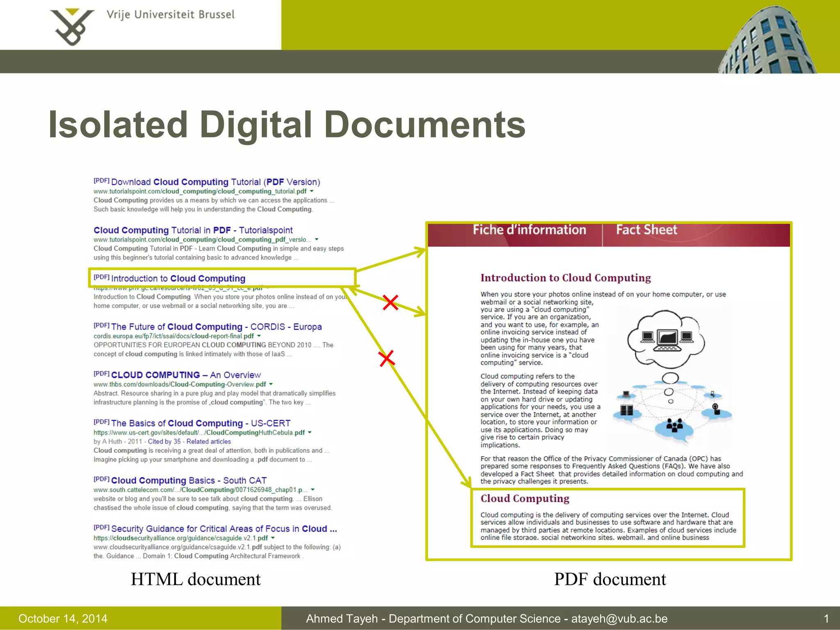The width and height of the screenshot is (840, 630).
Task: Click the VUB university logo emblem
Action: [72, 26]
